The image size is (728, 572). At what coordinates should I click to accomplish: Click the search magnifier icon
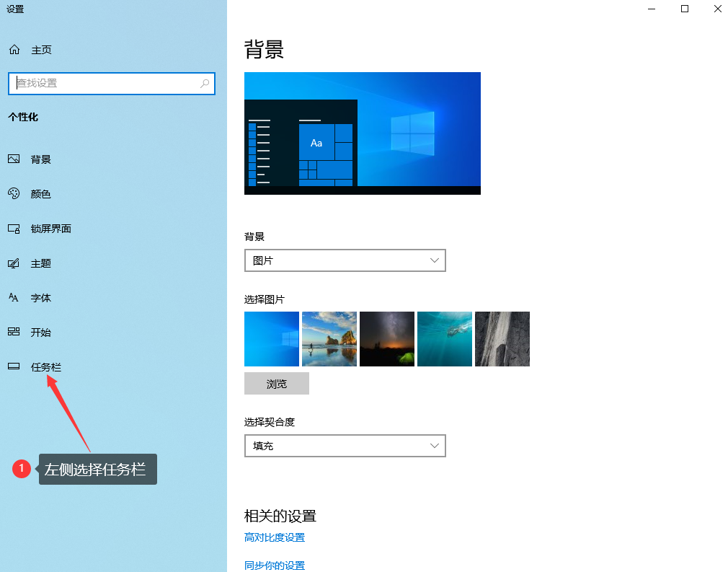(x=205, y=83)
